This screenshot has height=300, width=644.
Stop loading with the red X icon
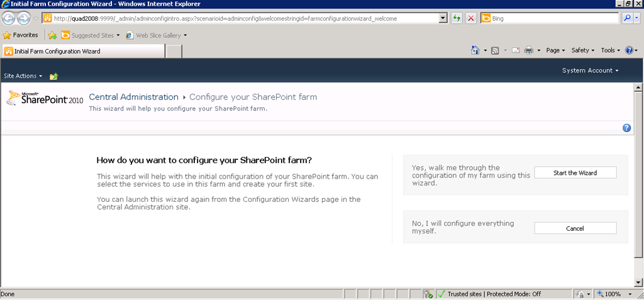(471, 18)
